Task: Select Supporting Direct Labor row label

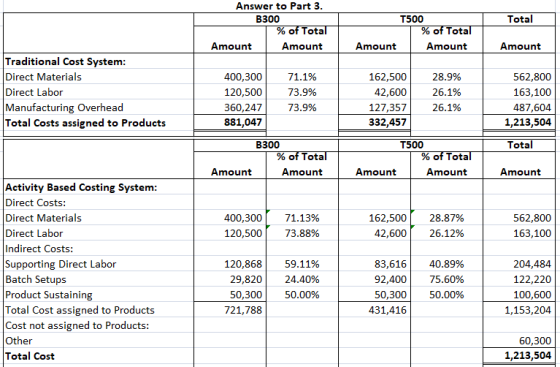Action: (x=61, y=264)
